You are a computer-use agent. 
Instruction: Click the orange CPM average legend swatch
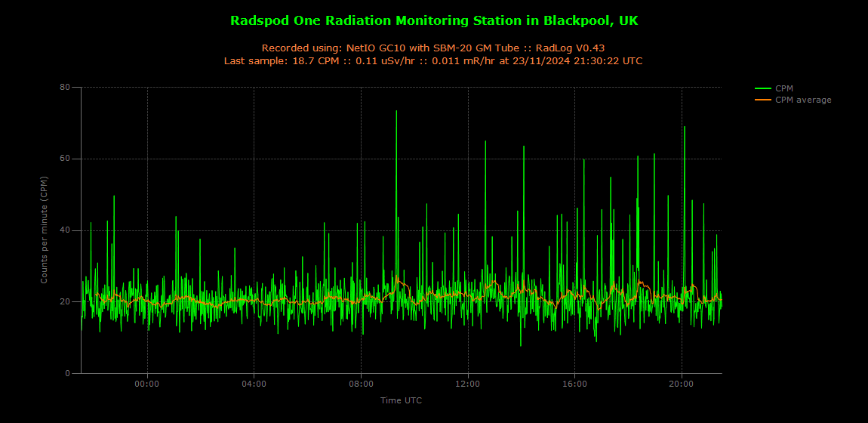(x=763, y=100)
